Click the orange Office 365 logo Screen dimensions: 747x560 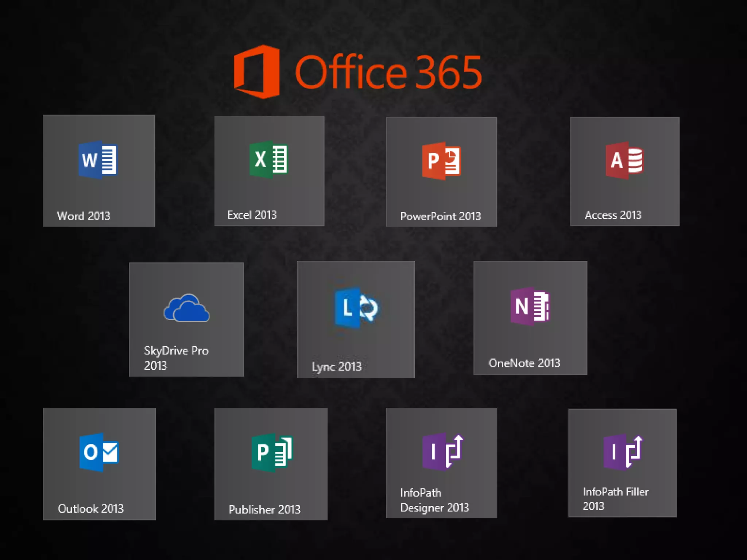click(x=257, y=72)
